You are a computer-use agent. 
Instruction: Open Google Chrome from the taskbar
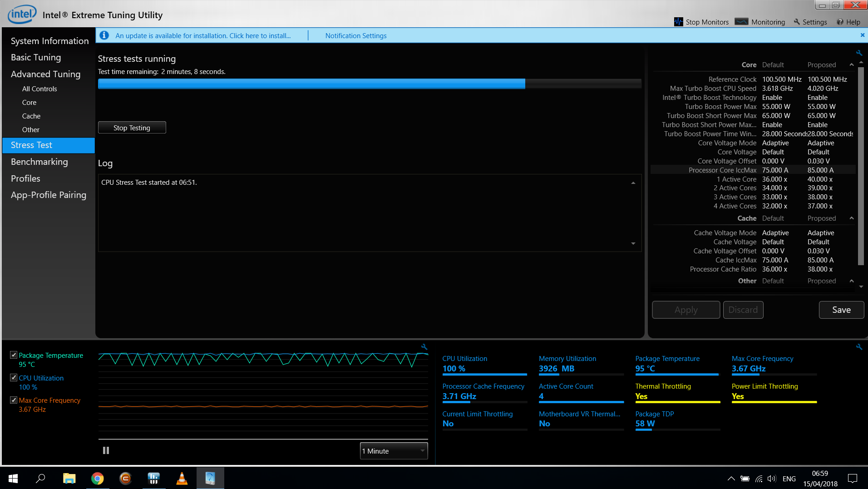(97, 478)
